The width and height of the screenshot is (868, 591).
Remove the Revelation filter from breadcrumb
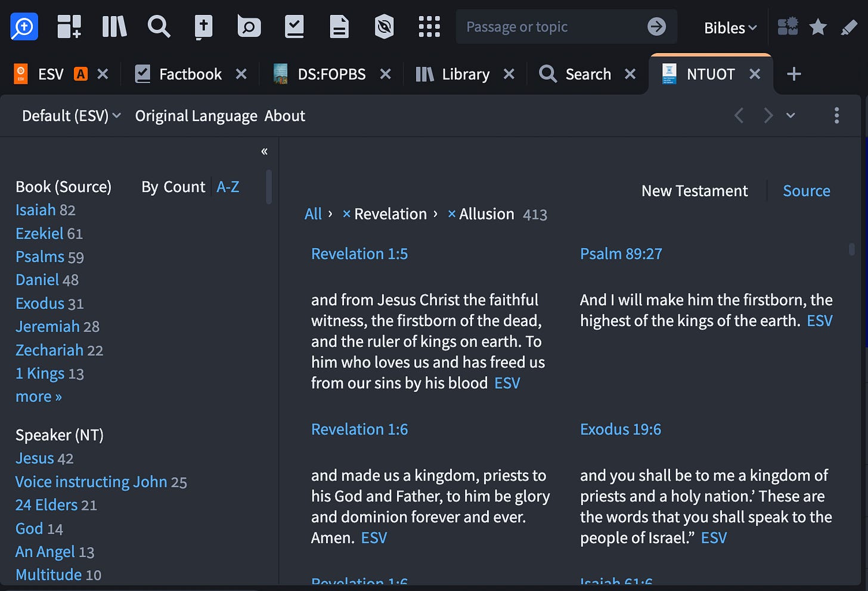[x=346, y=214]
